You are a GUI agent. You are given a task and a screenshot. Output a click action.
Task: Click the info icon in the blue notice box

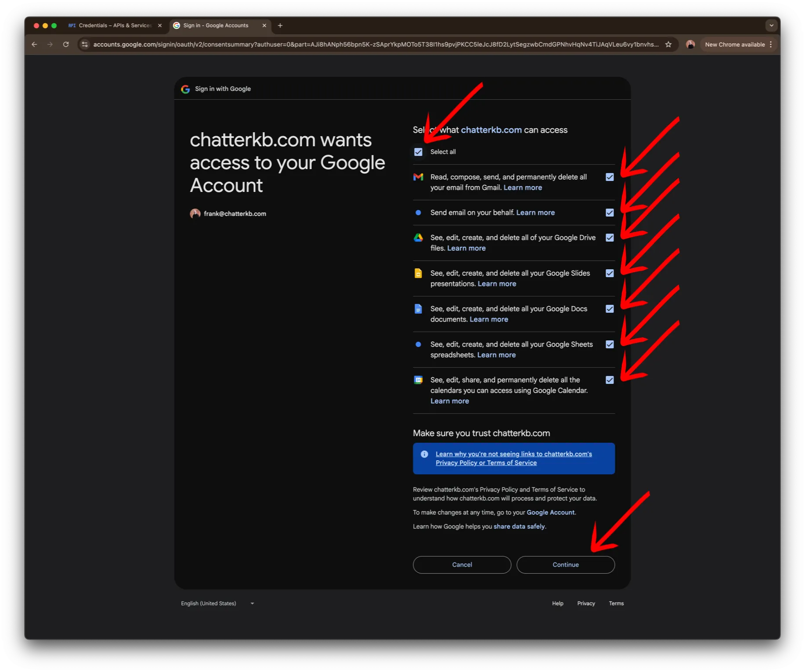[x=424, y=454]
